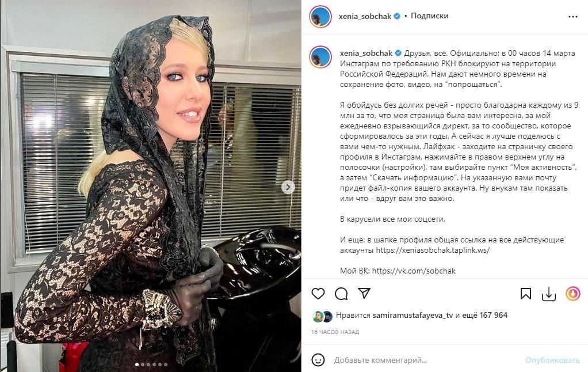
Task: Open xenia_sobchak avatar in the header
Action: (x=320, y=17)
